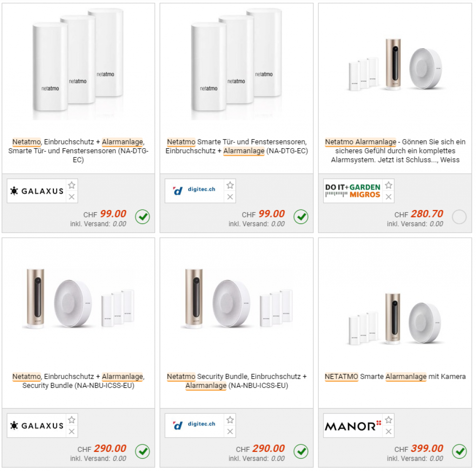Toggle green checkmark on Galaxus CHF 99.00 offer
Viewport: 476px width, 471px height.
pyautogui.click(x=142, y=217)
